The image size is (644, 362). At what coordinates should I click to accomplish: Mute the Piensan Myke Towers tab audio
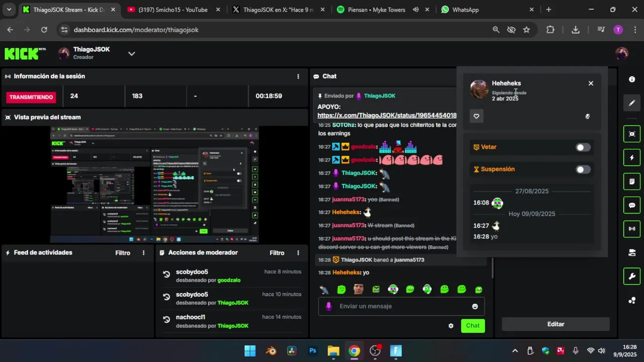[x=416, y=10]
